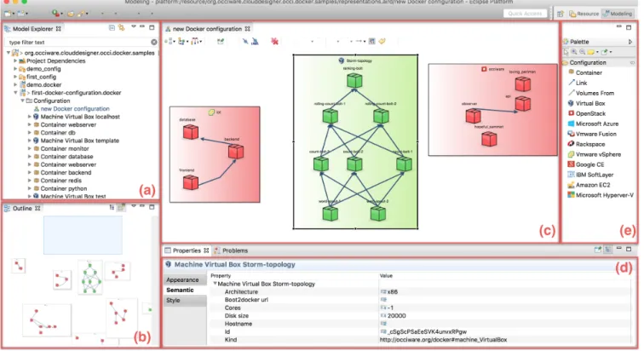Click the Cores value -1
Screen dimensions: 644x351
pos(390,308)
